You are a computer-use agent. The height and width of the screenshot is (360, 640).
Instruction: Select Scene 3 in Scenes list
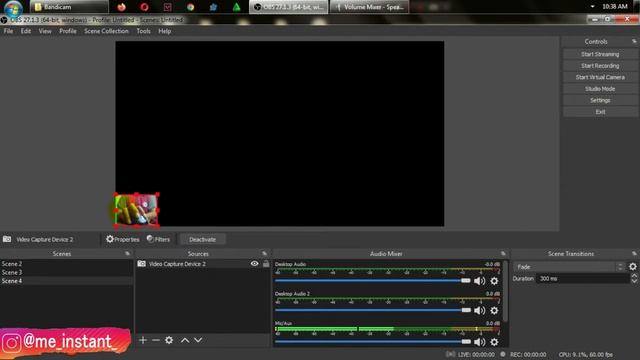67,272
